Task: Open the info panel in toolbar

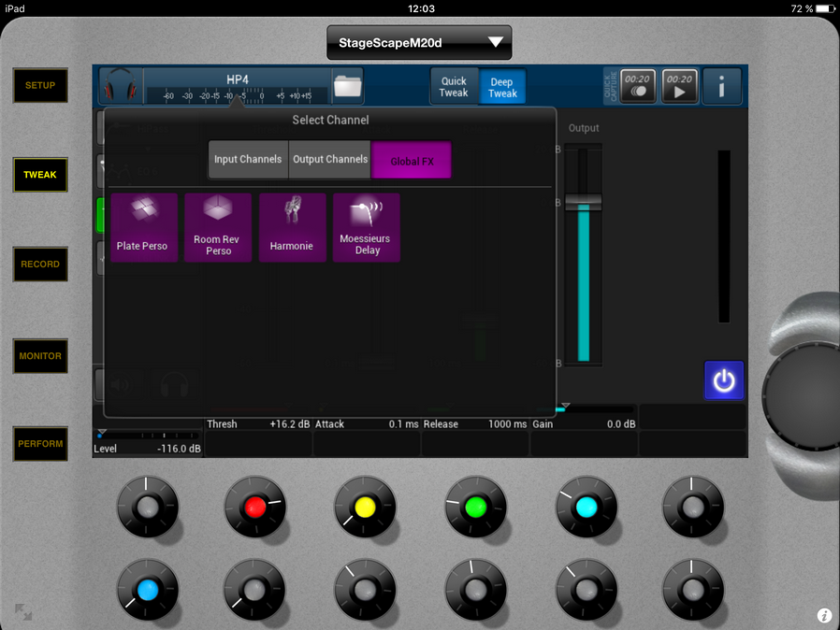Action: (722, 86)
